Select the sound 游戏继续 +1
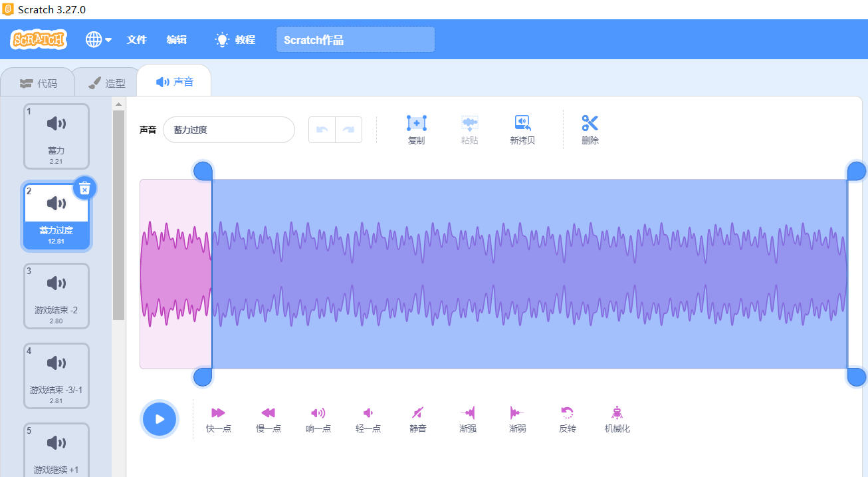868x477 pixels. (56, 450)
